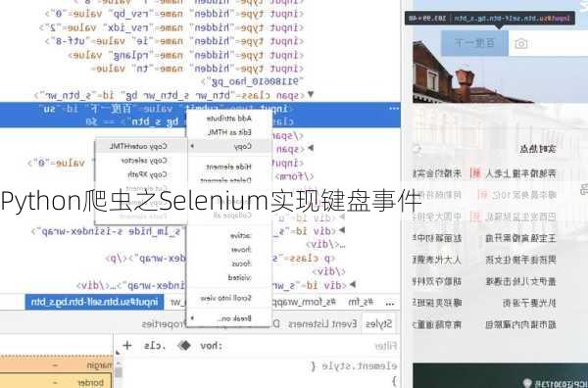Expand the div with class s-isindex-wrap s_lm_hide
Image resolution: width=588 pixels, height=388 pixels.
(x=342, y=230)
